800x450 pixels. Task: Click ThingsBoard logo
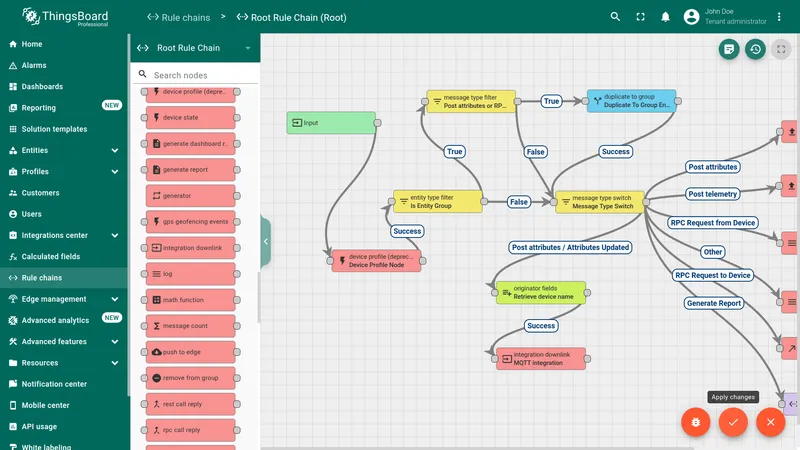click(65, 17)
